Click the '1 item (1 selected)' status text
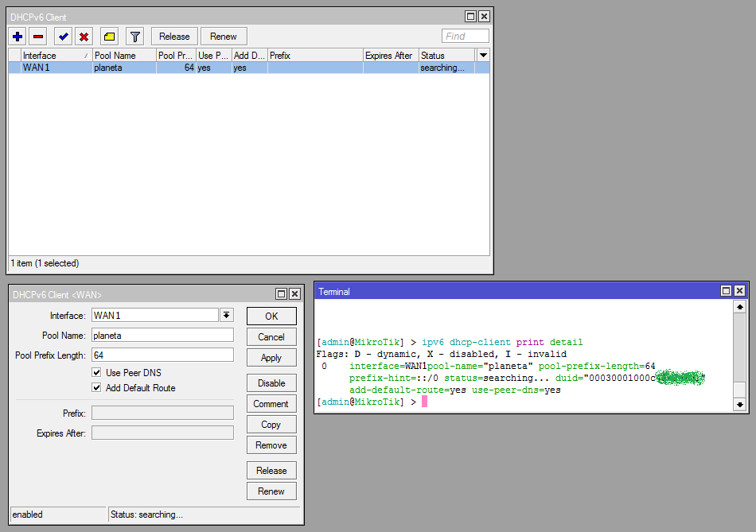The image size is (756, 532). pos(45,263)
